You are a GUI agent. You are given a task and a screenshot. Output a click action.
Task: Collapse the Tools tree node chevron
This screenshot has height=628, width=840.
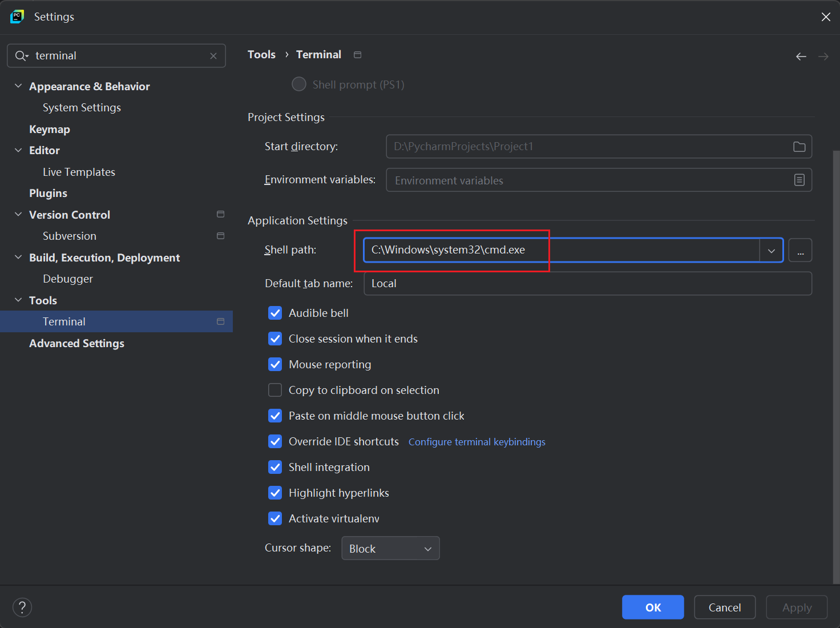point(18,300)
